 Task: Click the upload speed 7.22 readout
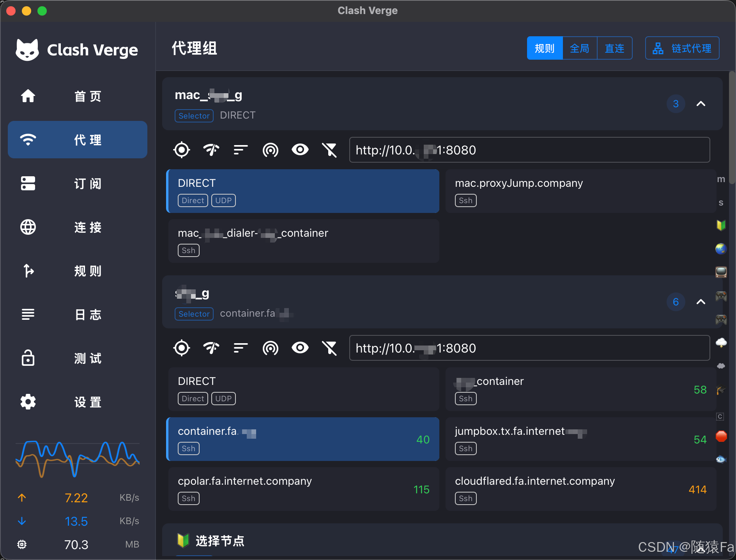coord(76,498)
